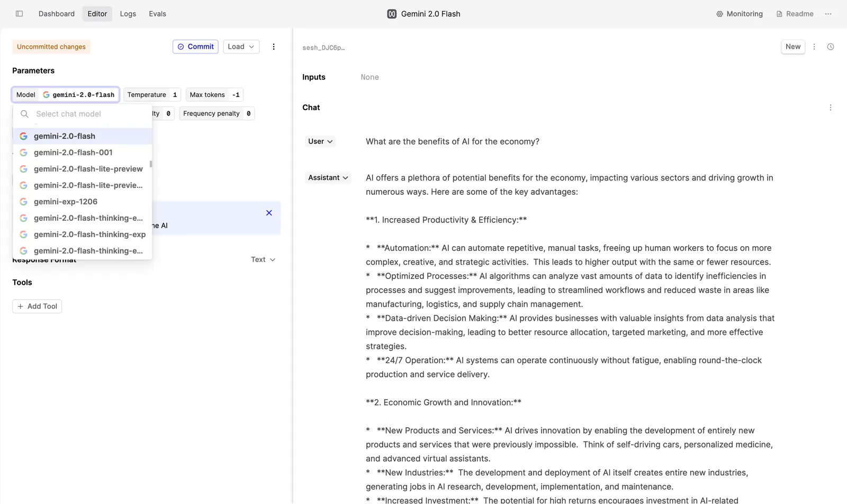The height and width of the screenshot is (504, 847).
Task: Open session options three-dot menu beside New
Action: point(814,47)
